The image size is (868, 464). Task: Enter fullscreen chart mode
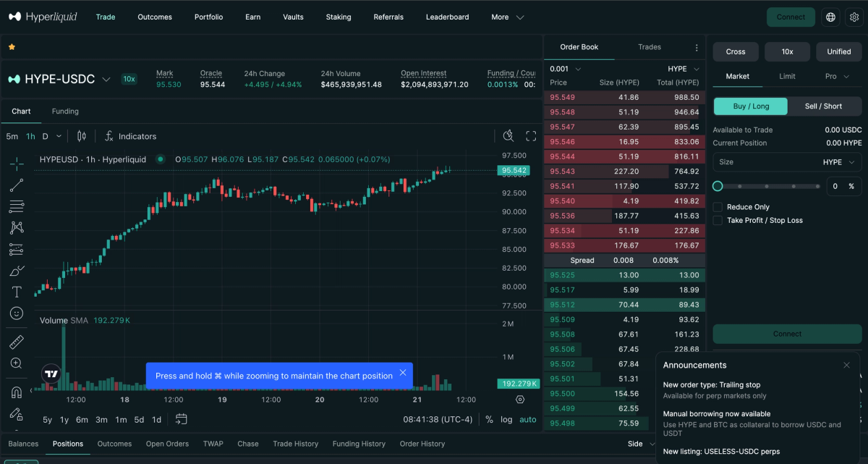[531, 136]
